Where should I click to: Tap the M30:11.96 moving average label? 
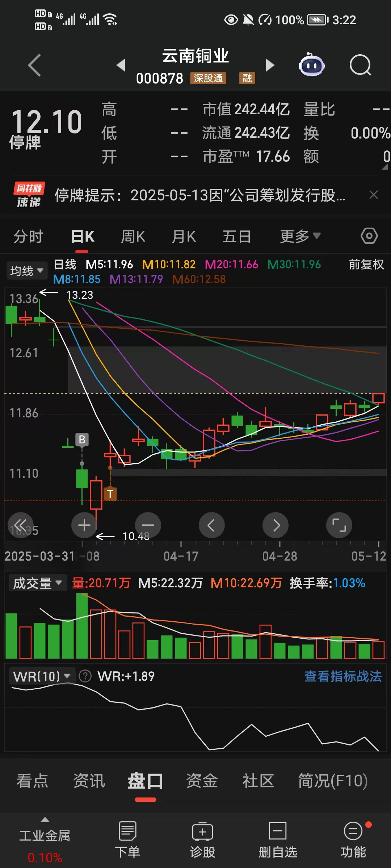point(294,264)
